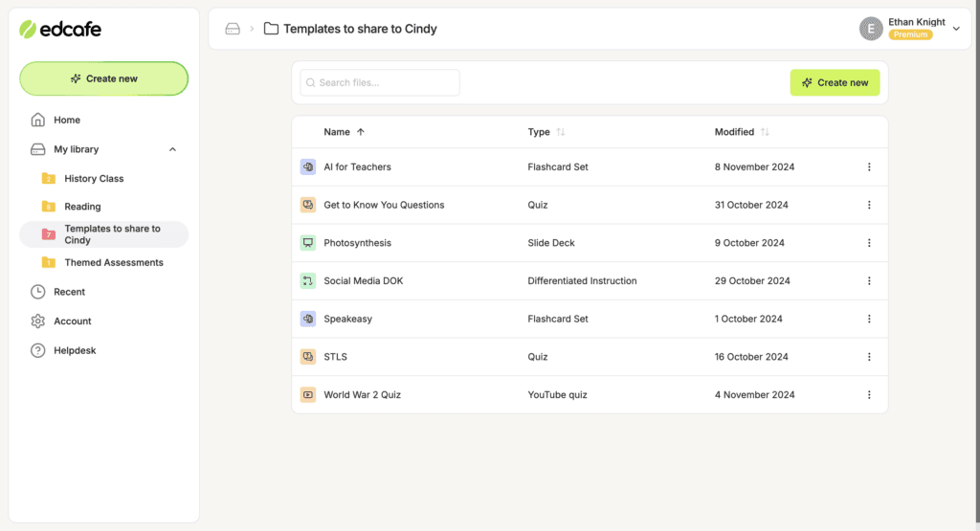Open more options for Speakeasy flashcard set
Screen dimensions: 980x531
coord(869,319)
